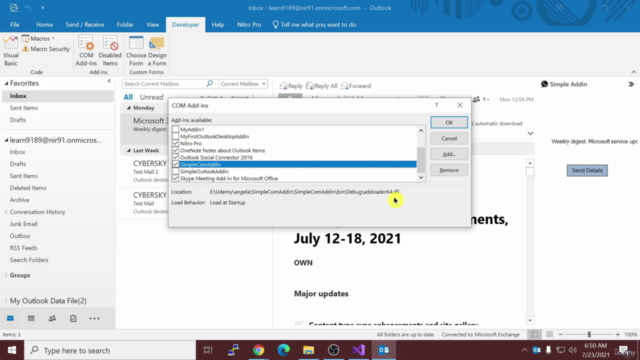640x360 pixels.
Task: Collapse the learn9189 mailbox tree
Action: 6,140
